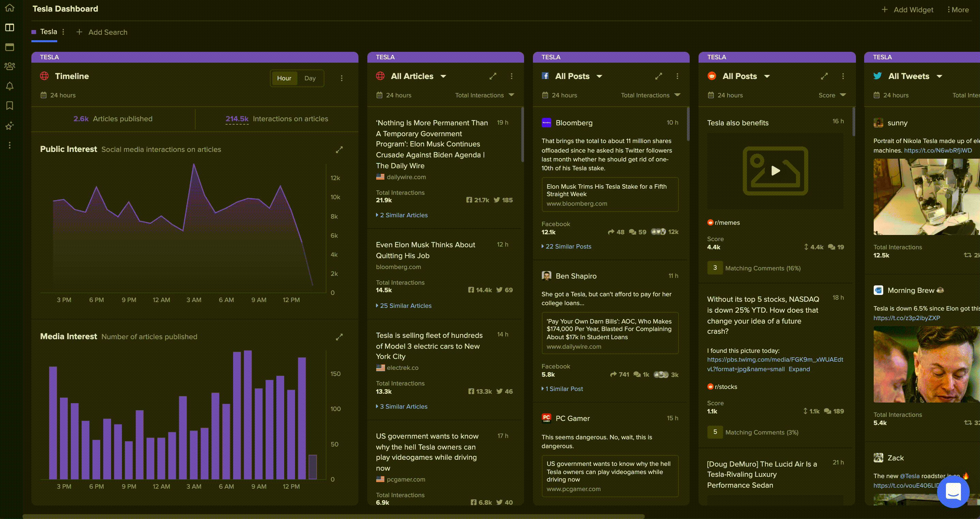Click the Bloomberg page avatar icon
The height and width of the screenshot is (519, 980).
(546, 123)
